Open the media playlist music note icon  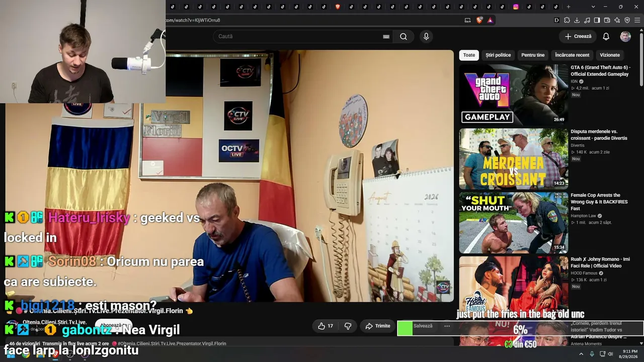[587, 20]
